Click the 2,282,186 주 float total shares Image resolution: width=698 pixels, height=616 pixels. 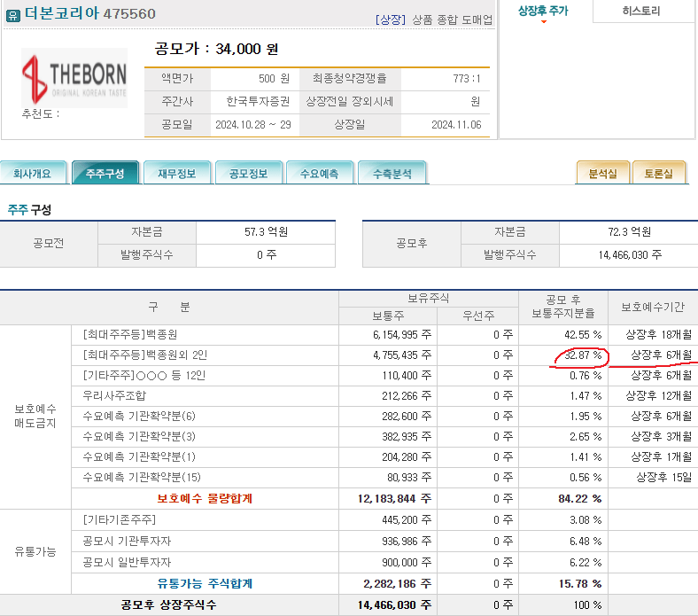click(x=398, y=584)
